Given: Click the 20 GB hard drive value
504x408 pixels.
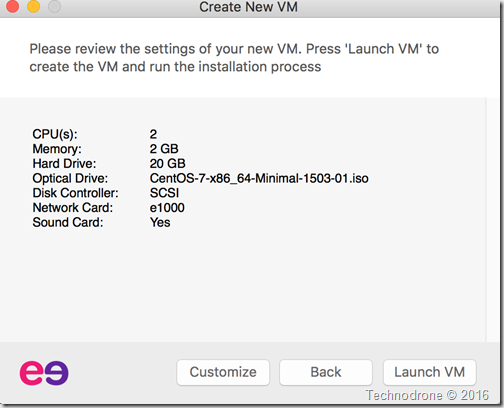Looking at the screenshot, I should [x=167, y=164].
